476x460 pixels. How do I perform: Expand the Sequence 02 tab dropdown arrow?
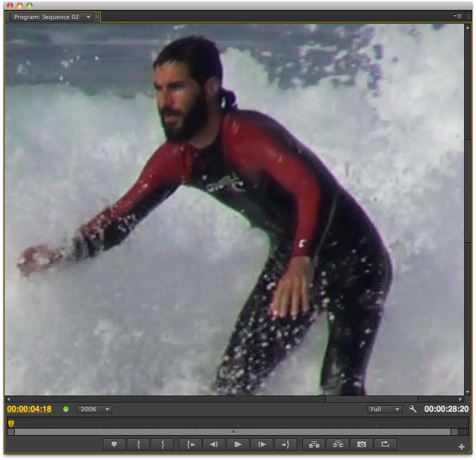88,17
